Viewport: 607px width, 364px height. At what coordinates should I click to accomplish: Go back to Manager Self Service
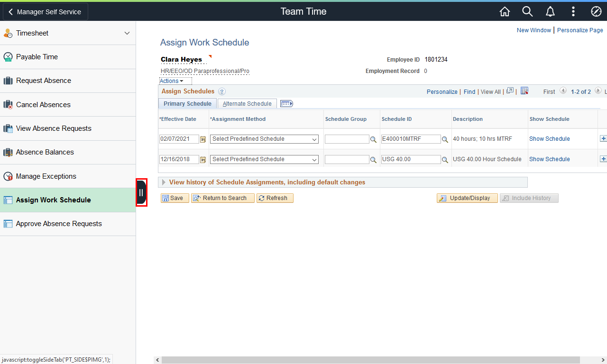[x=46, y=12]
